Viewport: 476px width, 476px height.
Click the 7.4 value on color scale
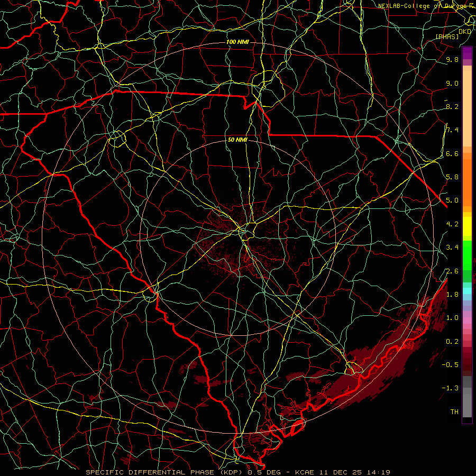point(452,130)
